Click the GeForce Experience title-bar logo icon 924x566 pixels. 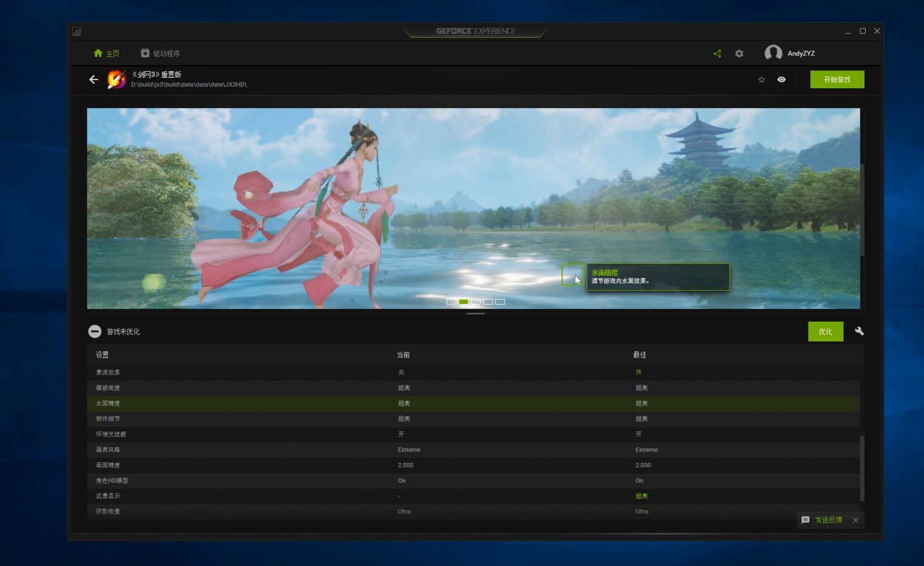coord(77,32)
